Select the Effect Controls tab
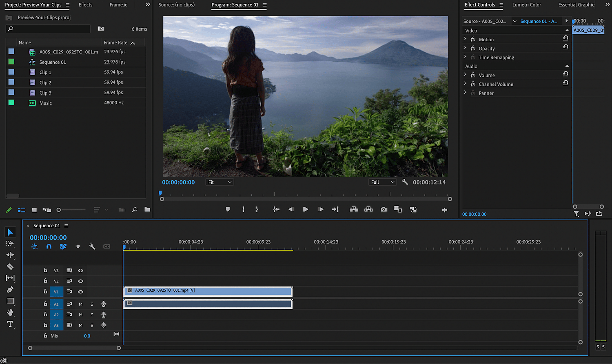The height and width of the screenshot is (364, 612). coord(480,5)
